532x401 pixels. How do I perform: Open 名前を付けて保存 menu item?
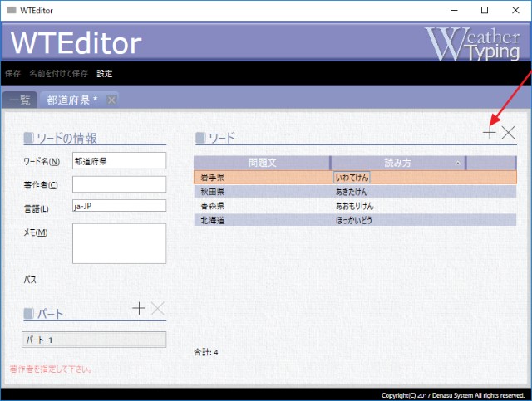point(58,73)
